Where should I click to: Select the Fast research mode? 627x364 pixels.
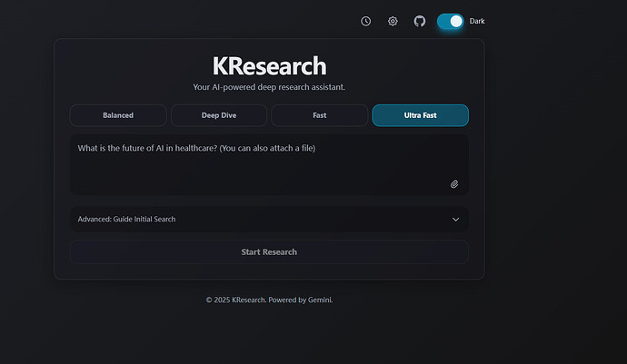point(320,115)
